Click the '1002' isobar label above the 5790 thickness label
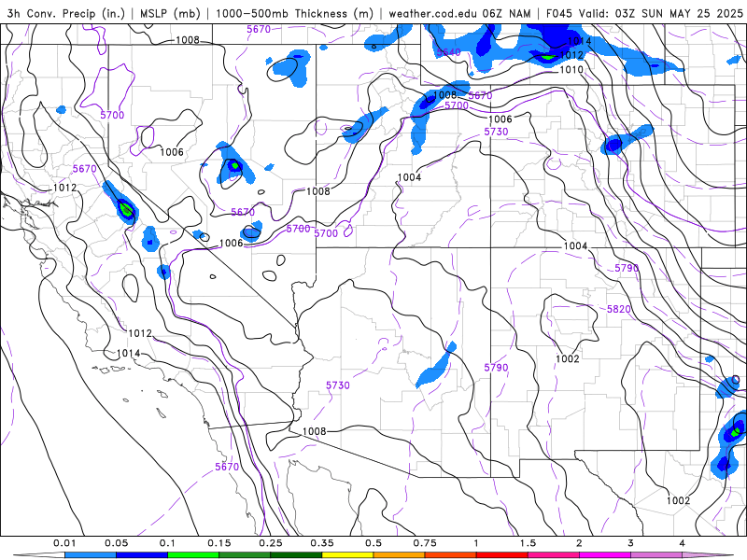Viewport: 747px width, 560px height. click(x=568, y=358)
